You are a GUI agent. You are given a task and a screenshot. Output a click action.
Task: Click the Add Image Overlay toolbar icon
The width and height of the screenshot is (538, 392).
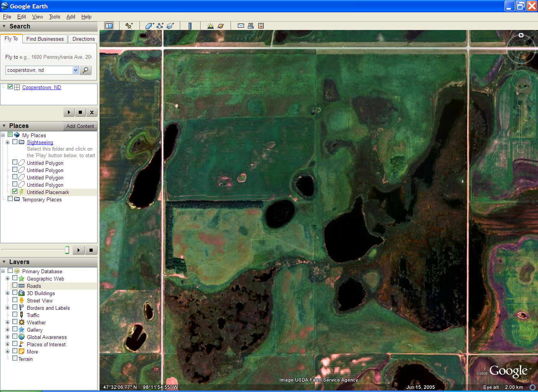170,26
